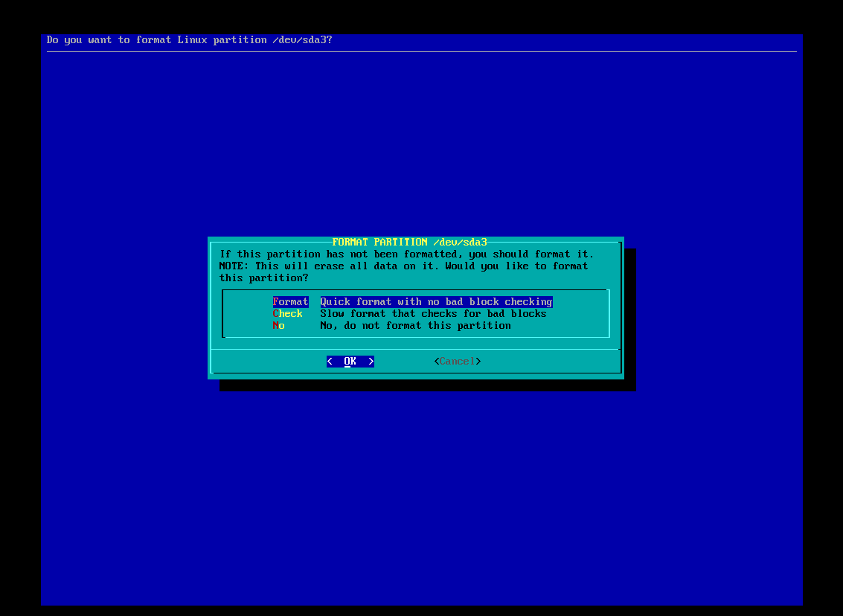Click the red hotkey letter C in Check
843x616 pixels.
pos(276,314)
